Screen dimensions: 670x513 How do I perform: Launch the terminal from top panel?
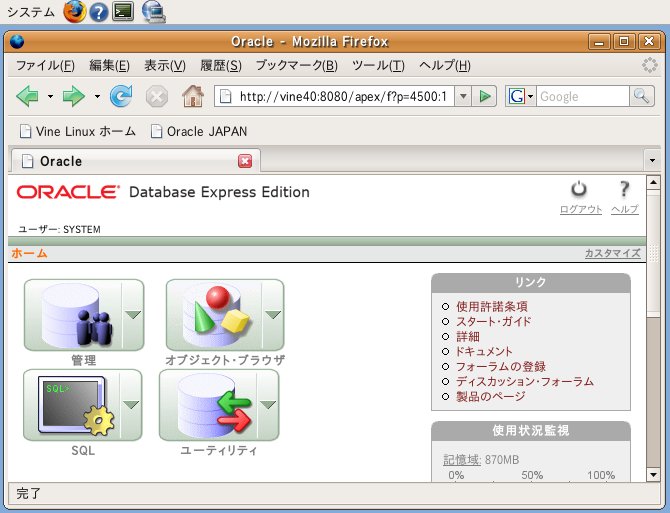tap(123, 12)
